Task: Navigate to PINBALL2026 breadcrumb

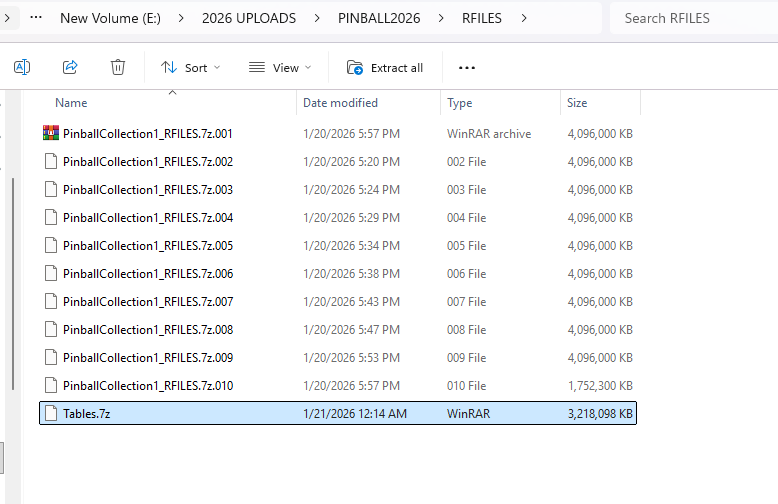Action: point(379,18)
